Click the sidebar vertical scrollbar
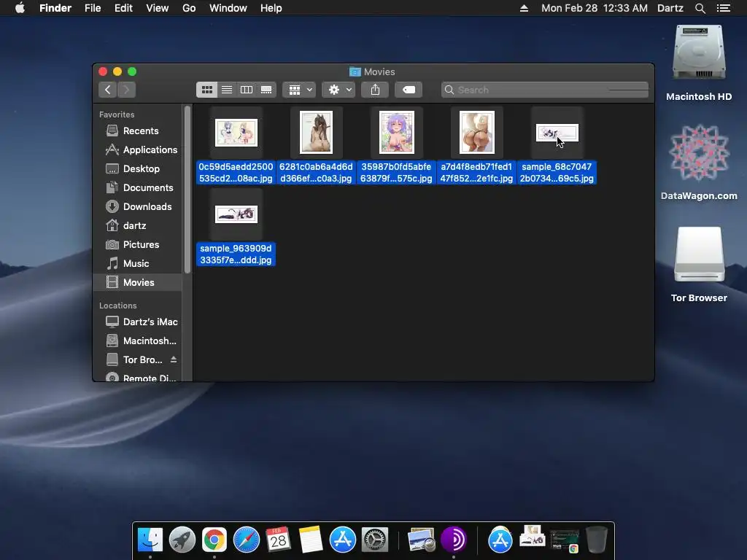The image size is (747, 560). [x=187, y=190]
